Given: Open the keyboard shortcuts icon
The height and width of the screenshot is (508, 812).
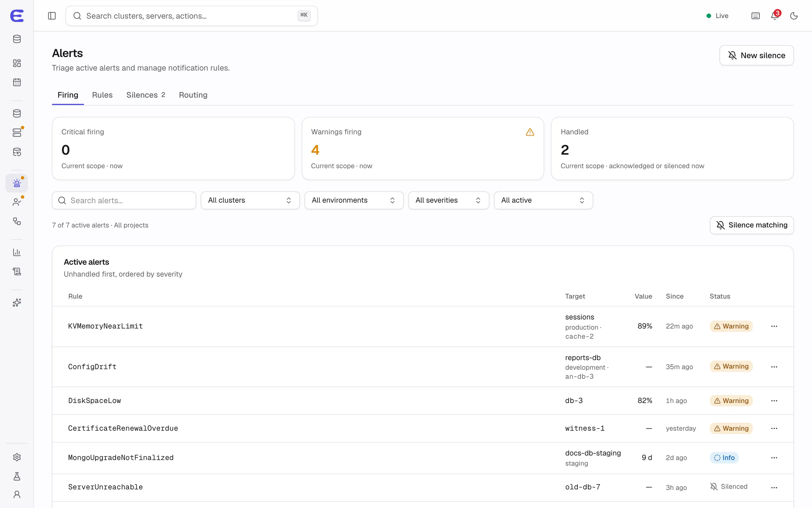Looking at the screenshot, I should click(755, 16).
